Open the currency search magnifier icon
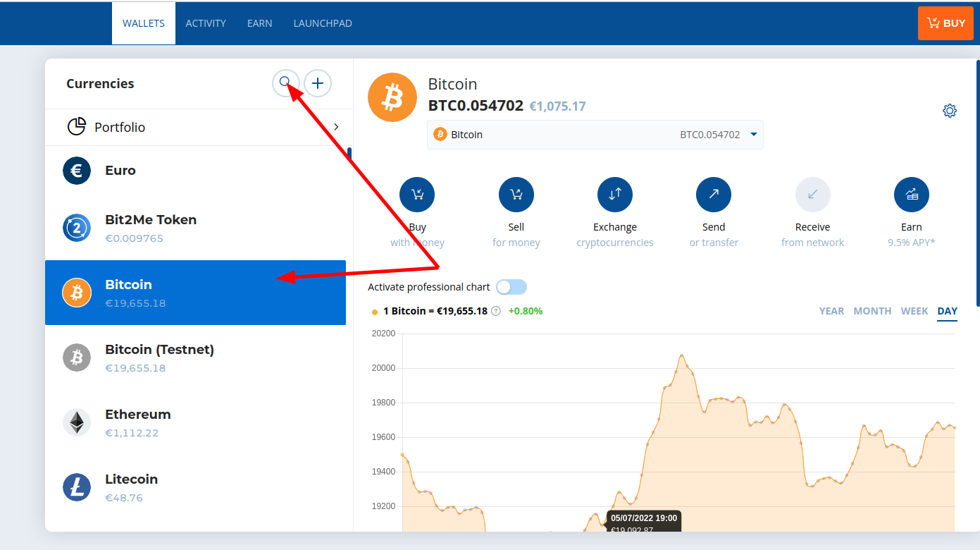This screenshot has width=980, height=550. [286, 83]
